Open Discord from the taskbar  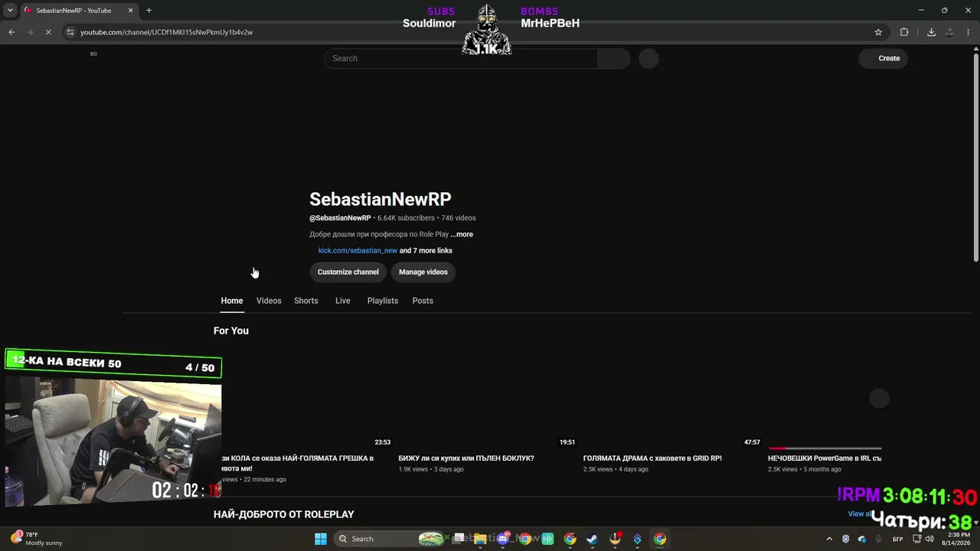coord(503,539)
